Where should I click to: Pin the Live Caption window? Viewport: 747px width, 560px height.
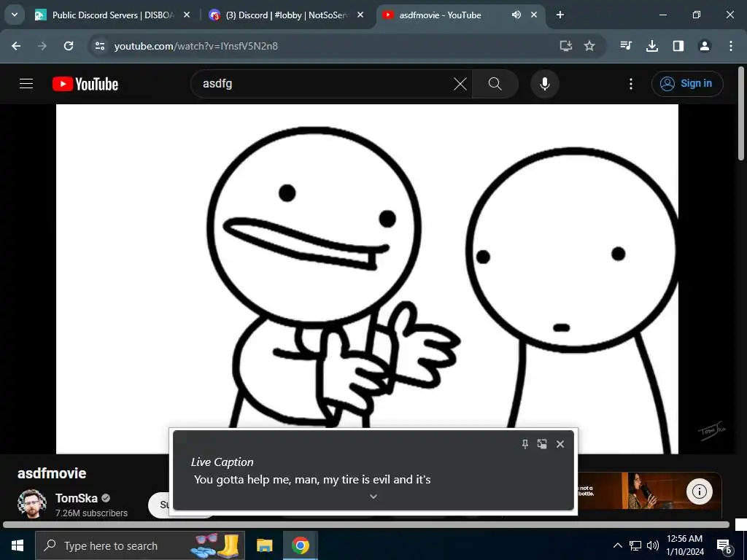[x=525, y=444]
